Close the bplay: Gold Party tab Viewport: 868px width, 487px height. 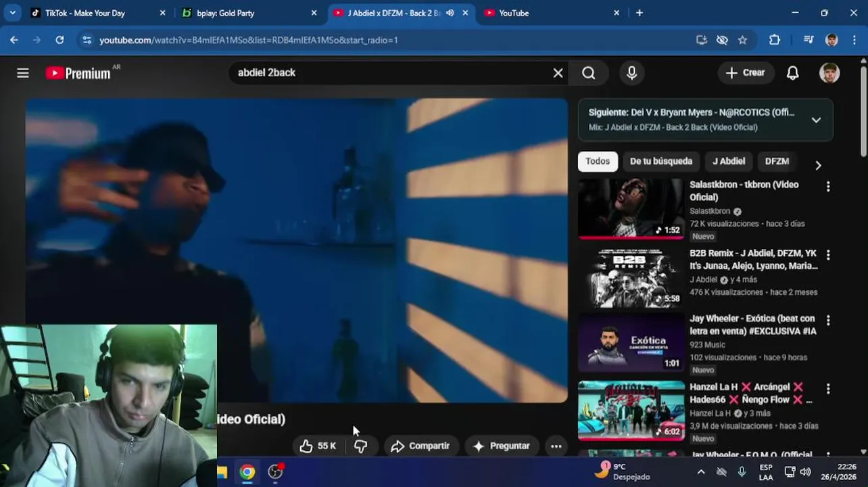(x=314, y=13)
